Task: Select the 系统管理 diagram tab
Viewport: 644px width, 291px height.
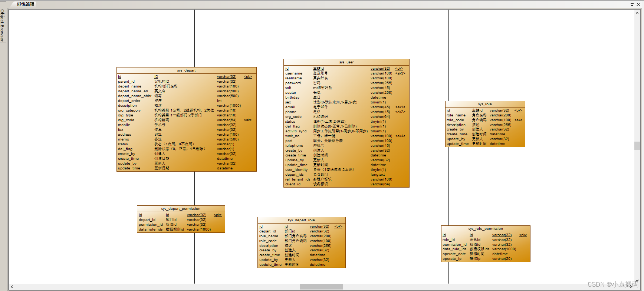Action: [x=26, y=4]
